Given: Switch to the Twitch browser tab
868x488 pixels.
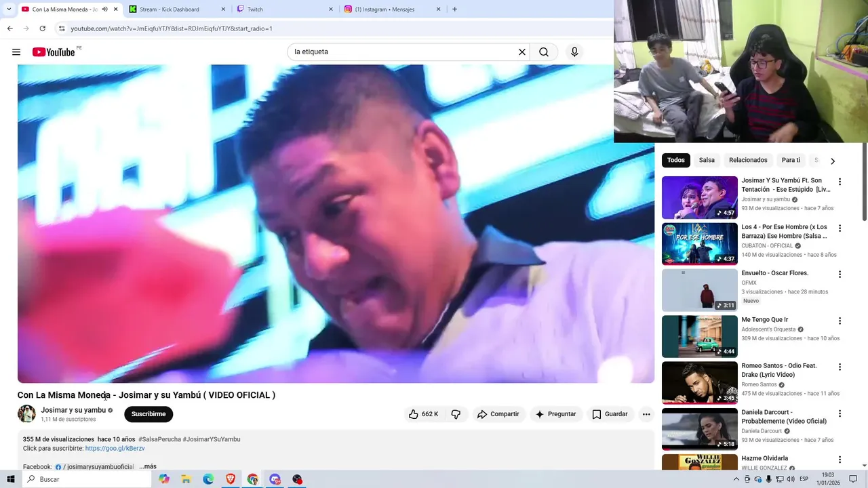Looking at the screenshot, I should pos(284,9).
